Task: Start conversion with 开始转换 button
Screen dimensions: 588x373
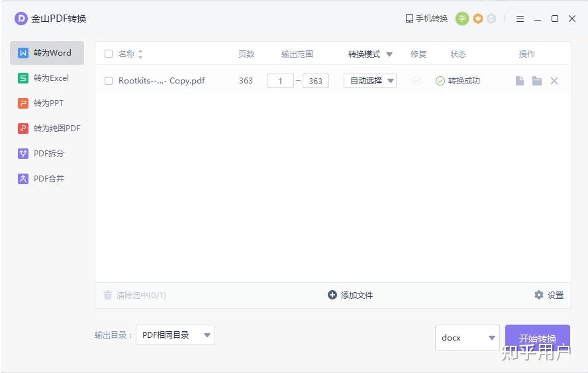Action: pyautogui.click(x=538, y=338)
